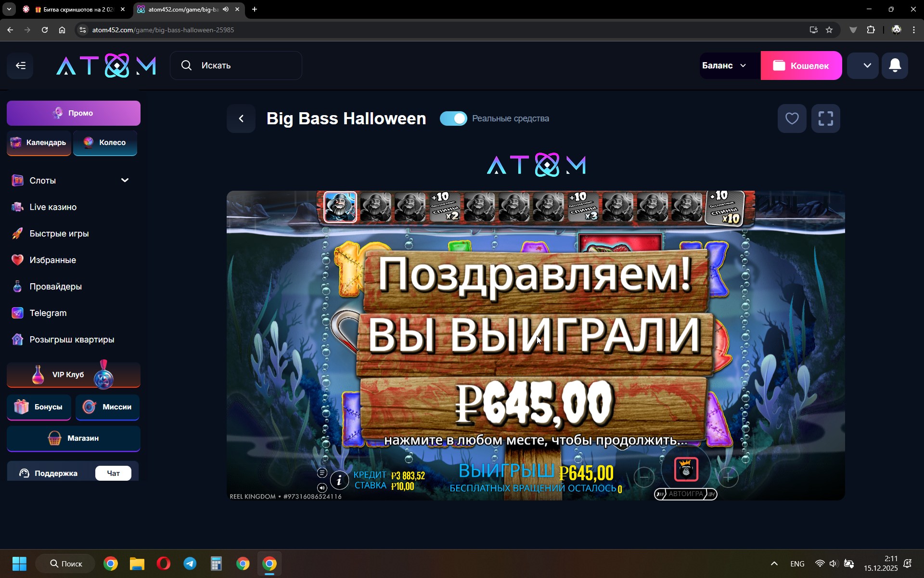Open Live казино in the sidebar
Viewport: 924px width, 578px height.
point(53,207)
